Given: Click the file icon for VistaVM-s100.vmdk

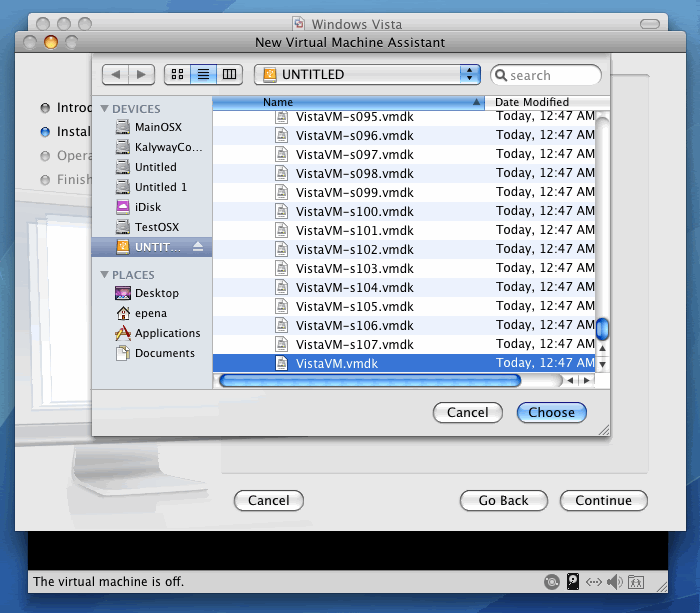Looking at the screenshot, I should 281,211.
